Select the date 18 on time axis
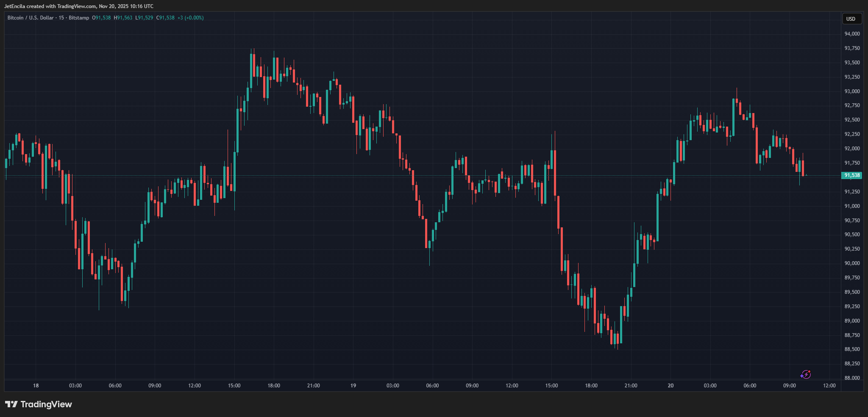 (x=36, y=386)
